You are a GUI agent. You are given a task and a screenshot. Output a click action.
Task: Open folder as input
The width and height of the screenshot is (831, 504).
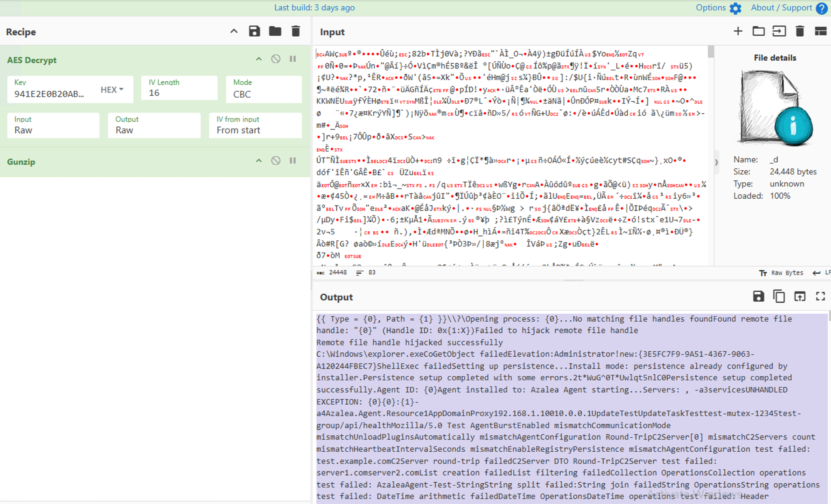point(758,31)
